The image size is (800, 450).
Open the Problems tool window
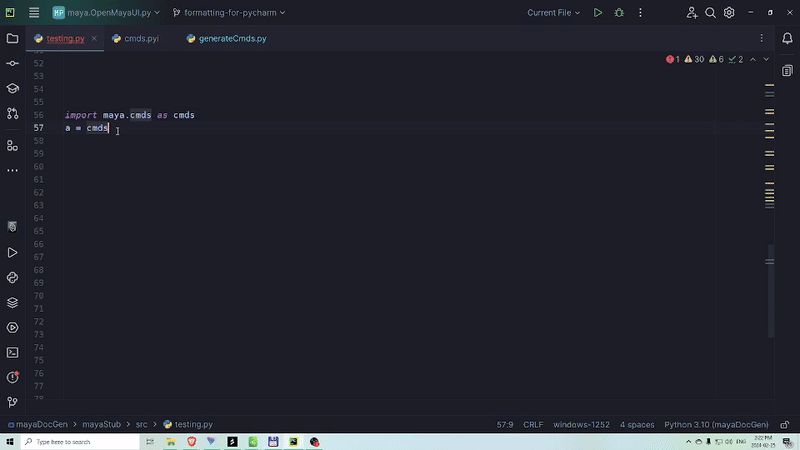[x=12, y=377]
